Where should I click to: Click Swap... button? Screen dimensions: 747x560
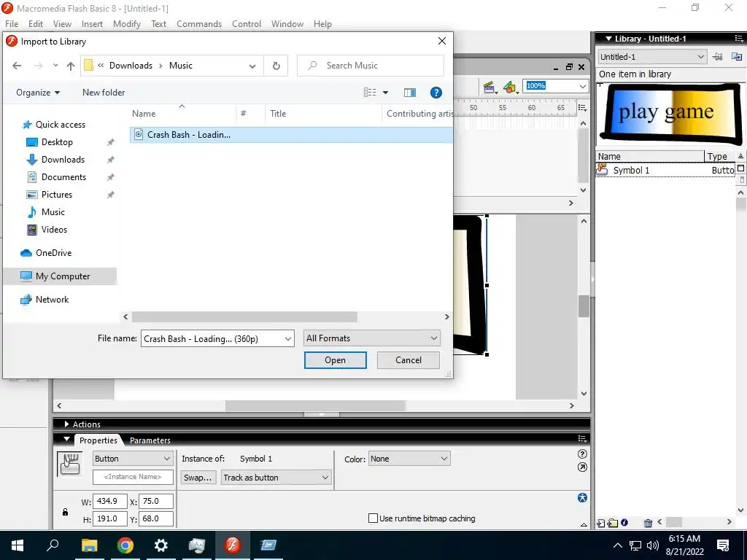coord(198,477)
